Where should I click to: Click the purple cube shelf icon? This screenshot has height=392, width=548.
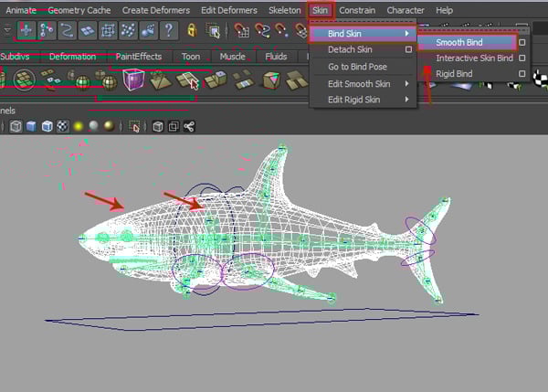point(133,79)
